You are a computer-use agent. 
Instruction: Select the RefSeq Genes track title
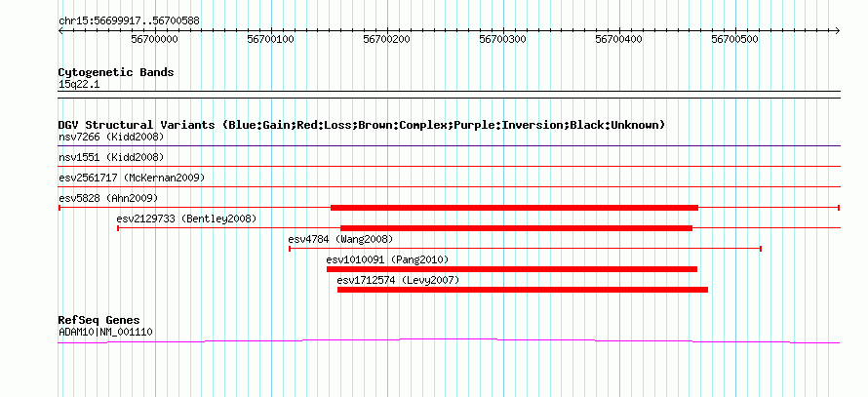pyautogui.click(x=99, y=320)
